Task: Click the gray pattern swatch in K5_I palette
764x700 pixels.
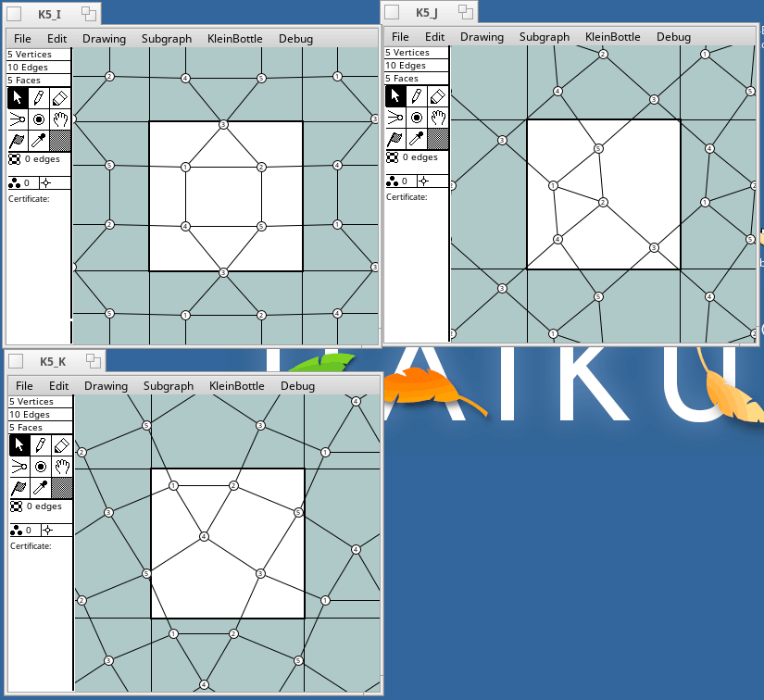Action: (x=60, y=140)
